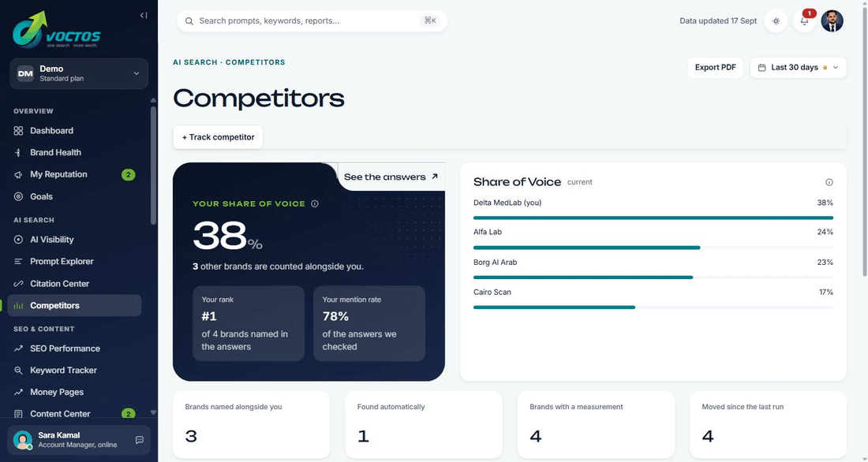The width and height of the screenshot is (868, 462).
Task: Click Moved since the last run card
Action: point(769,425)
